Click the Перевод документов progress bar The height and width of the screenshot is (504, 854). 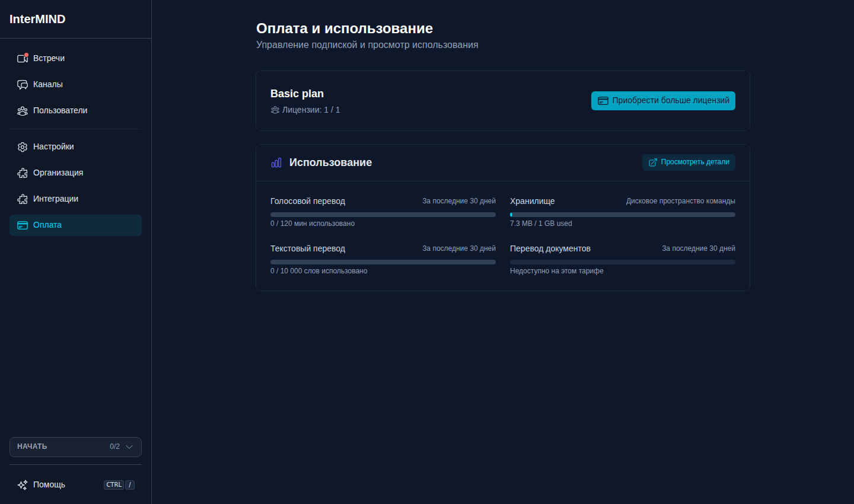click(x=623, y=262)
